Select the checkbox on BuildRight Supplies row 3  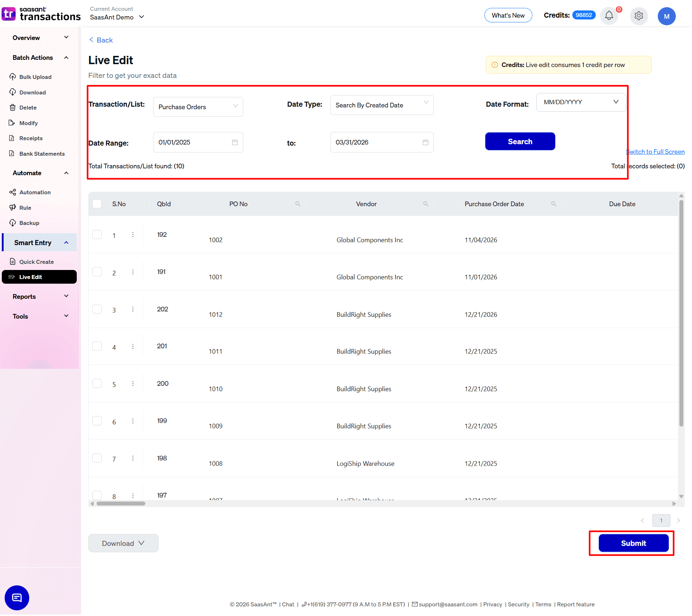[x=97, y=309]
